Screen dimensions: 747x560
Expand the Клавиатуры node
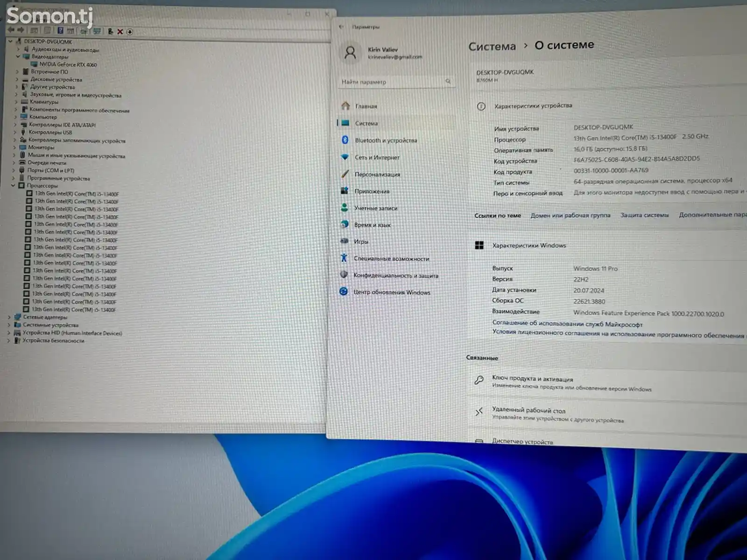pyautogui.click(x=17, y=101)
